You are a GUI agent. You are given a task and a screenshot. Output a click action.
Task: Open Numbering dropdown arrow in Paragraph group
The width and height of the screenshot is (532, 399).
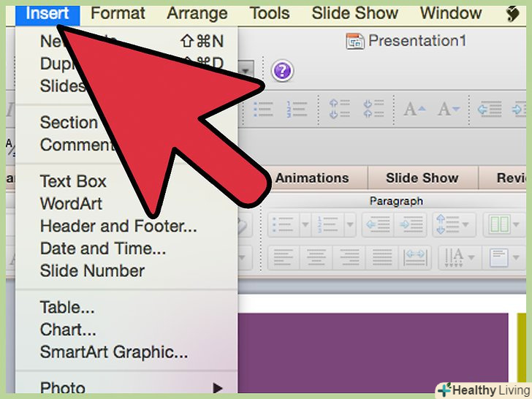point(350,224)
